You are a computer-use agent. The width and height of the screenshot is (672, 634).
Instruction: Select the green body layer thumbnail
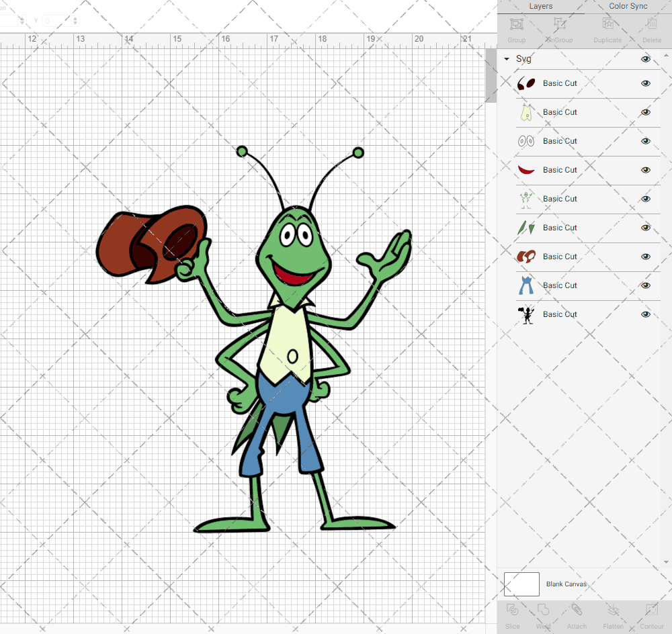pos(526,199)
